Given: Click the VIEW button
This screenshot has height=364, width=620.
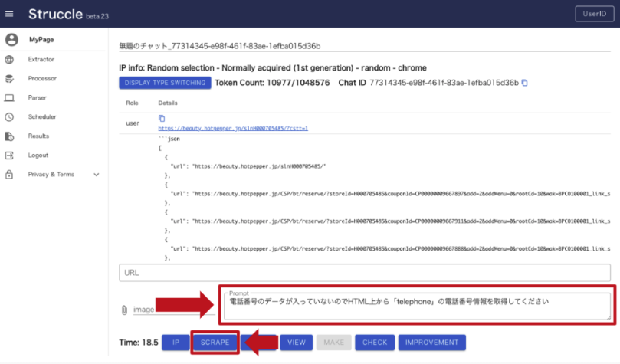Looking at the screenshot, I should point(296,343).
